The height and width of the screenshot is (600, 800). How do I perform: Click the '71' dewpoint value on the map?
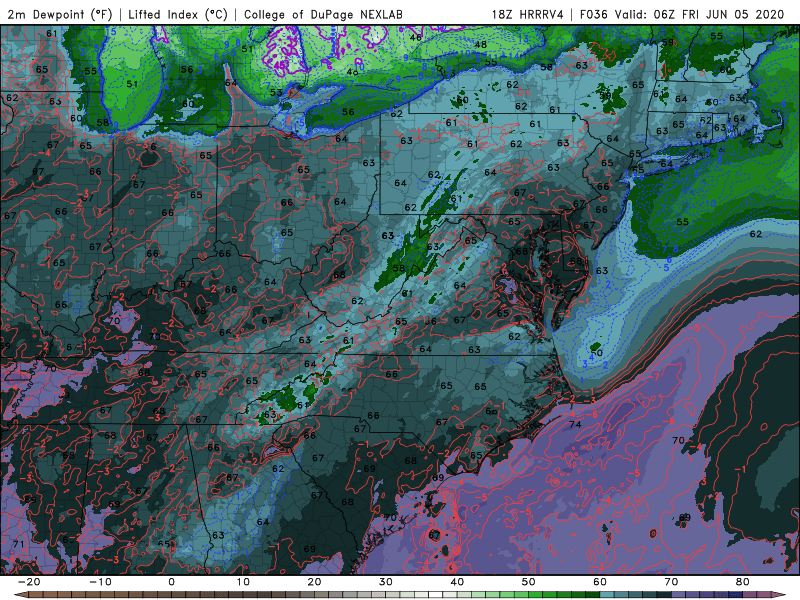coord(18,544)
